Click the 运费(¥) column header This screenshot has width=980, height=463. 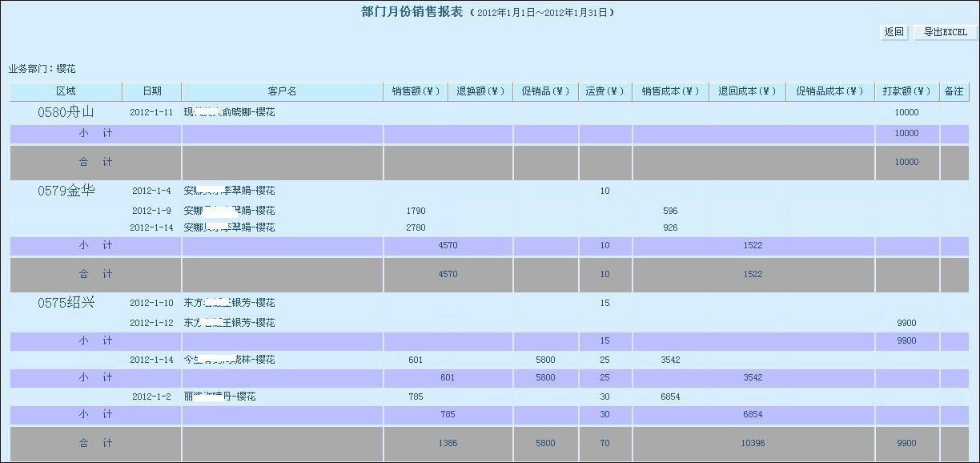pyautogui.click(x=604, y=91)
